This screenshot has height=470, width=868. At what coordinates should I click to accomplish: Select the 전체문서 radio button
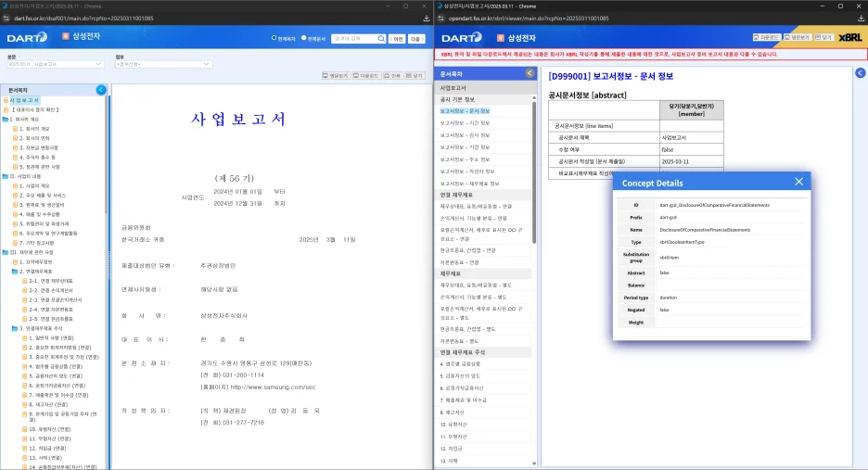click(304, 39)
